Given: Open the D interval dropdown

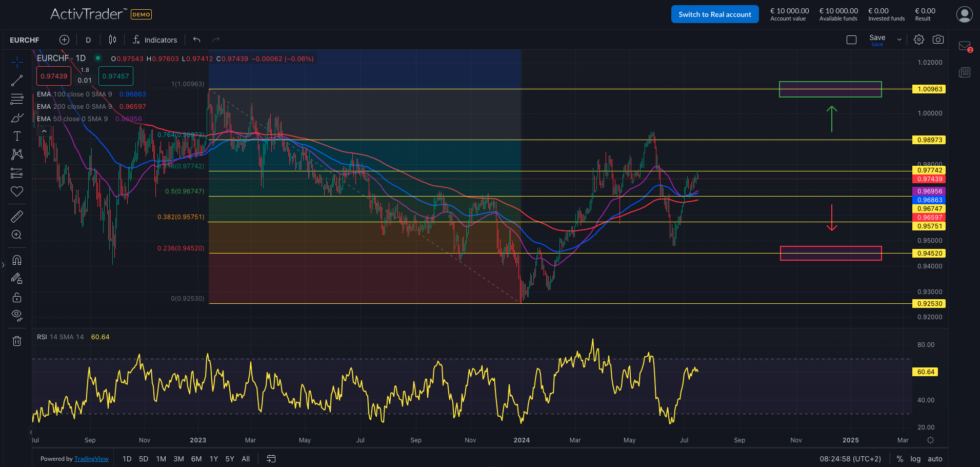Looking at the screenshot, I should tap(88, 40).
